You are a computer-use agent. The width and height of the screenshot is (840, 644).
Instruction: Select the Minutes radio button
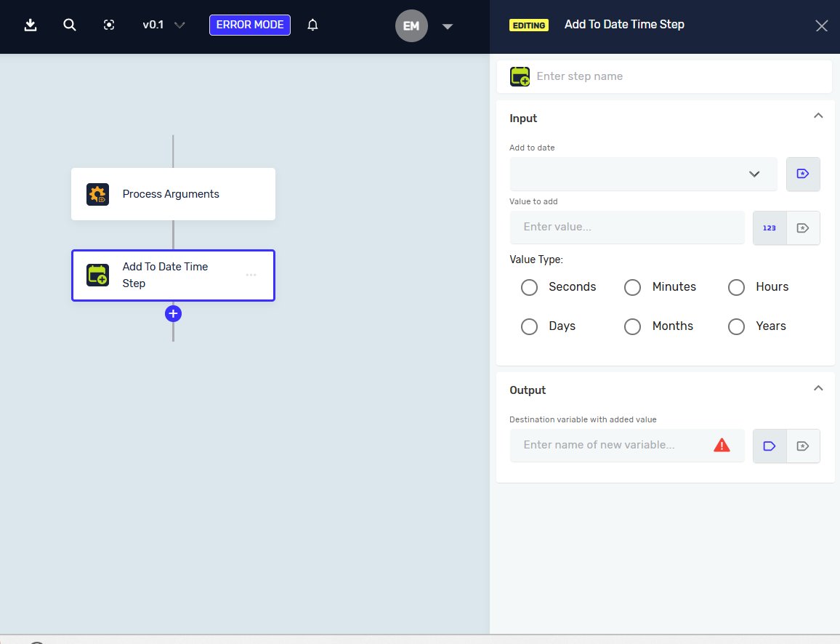[633, 287]
